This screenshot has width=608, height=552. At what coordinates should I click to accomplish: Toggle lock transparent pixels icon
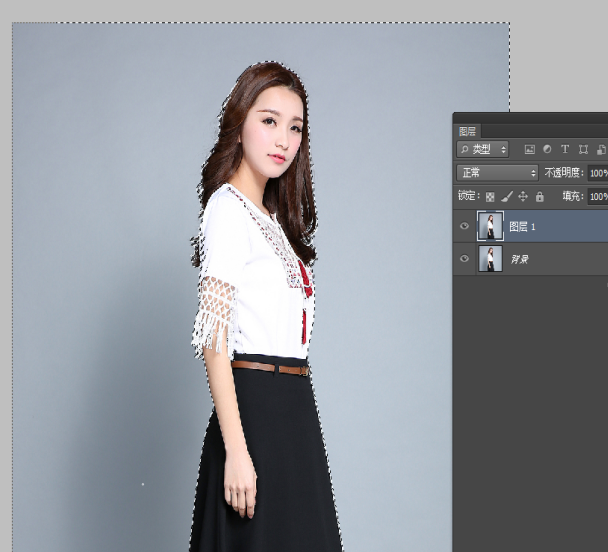click(x=490, y=197)
